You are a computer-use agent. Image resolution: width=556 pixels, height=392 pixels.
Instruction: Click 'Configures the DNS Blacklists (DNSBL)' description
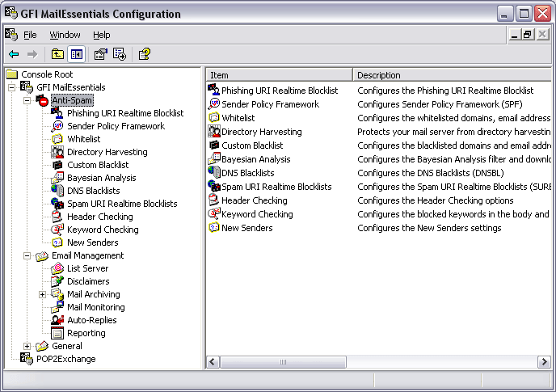click(431, 173)
